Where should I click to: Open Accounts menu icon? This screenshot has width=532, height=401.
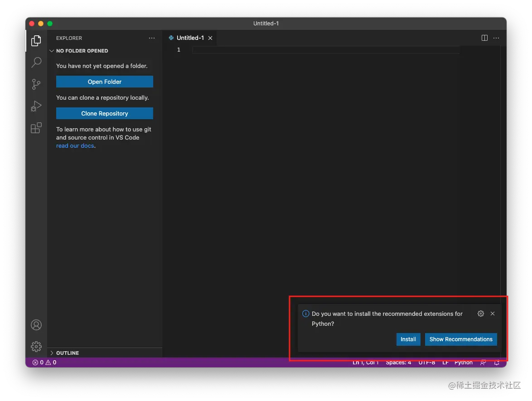36,325
